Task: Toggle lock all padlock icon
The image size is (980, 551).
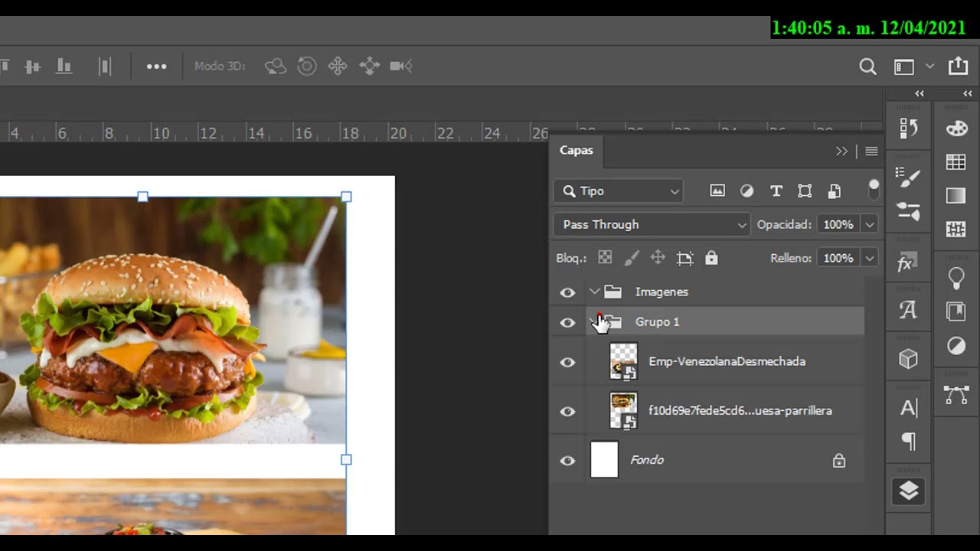Action: click(x=711, y=258)
